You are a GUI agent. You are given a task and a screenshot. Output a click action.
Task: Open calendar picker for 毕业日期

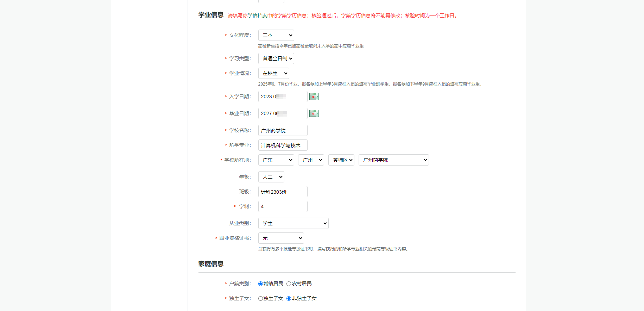coord(314,113)
